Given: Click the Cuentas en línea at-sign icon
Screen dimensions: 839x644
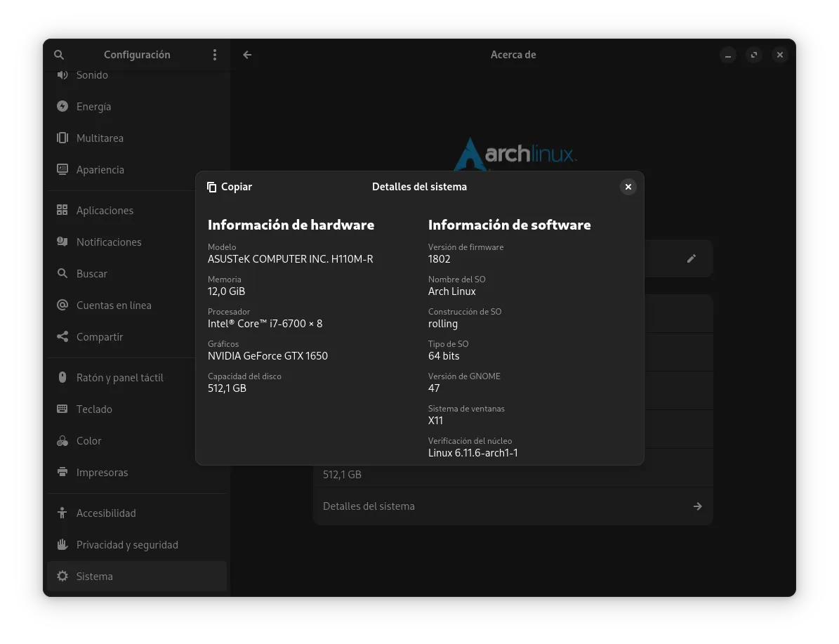Looking at the screenshot, I should [62, 305].
